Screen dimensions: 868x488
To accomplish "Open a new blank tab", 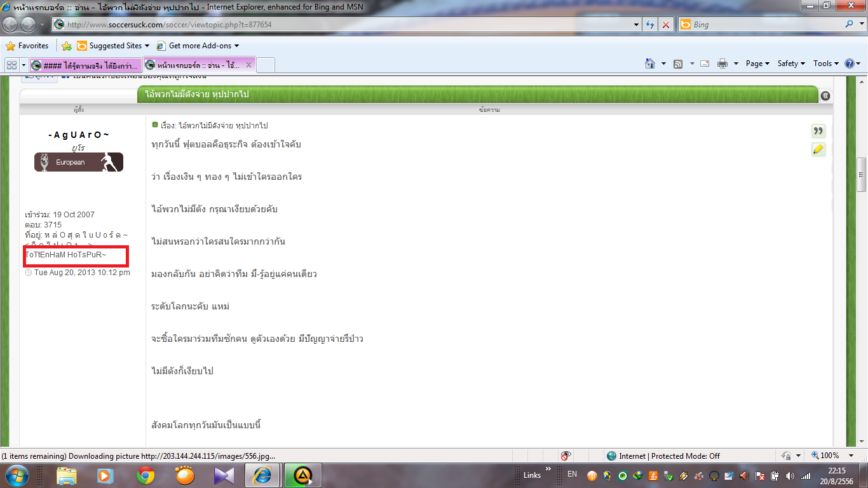I will pos(266,65).
